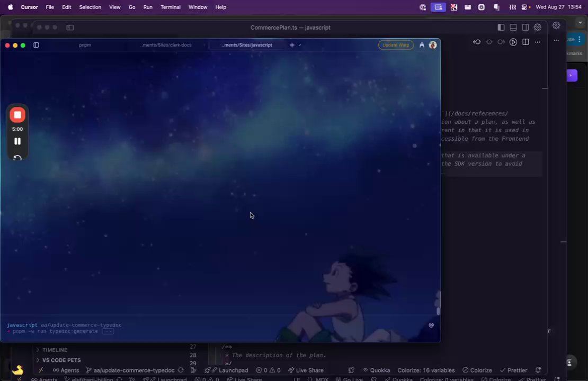Open the Warp AI assistant icon
Image resolution: width=588 pixels, height=381 pixels.
(422, 45)
